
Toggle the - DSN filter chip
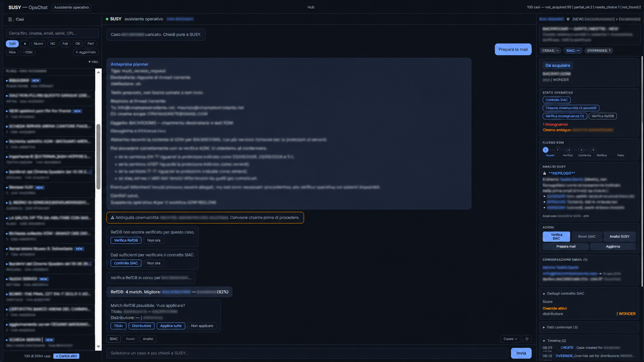pyautogui.click(x=28, y=52)
